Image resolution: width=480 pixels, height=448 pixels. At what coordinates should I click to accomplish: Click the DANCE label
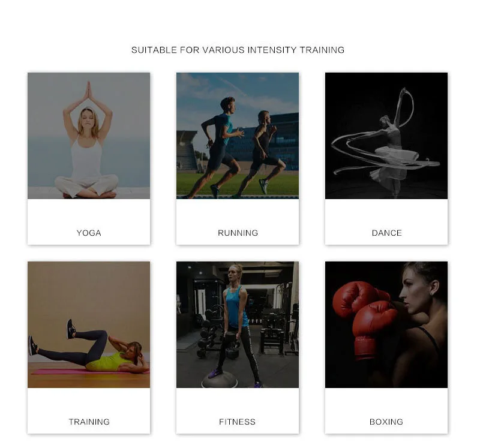click(386, 233)
